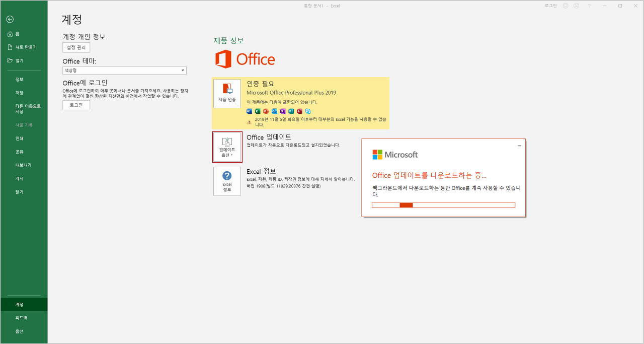Open the 업데이트 옵션 dropdown button
Viewport: 644px width, 344px height.
(x=227, y=147)
